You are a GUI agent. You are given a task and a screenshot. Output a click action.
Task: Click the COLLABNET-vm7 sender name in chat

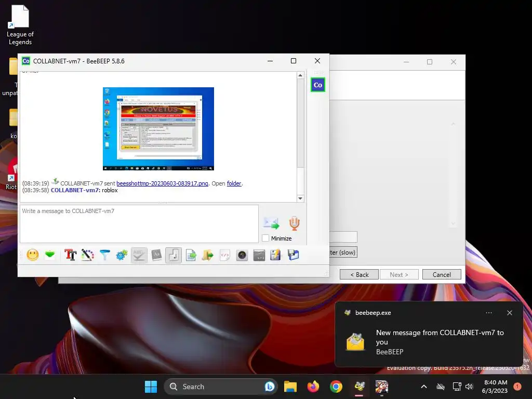click(x=75, y=190)
